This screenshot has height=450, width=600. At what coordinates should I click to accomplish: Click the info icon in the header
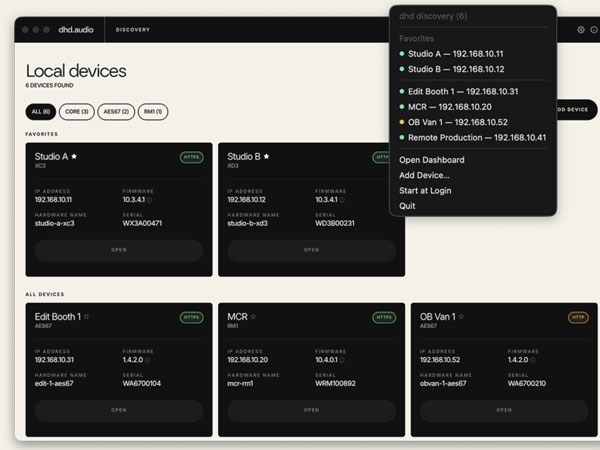tap(594, 29)
